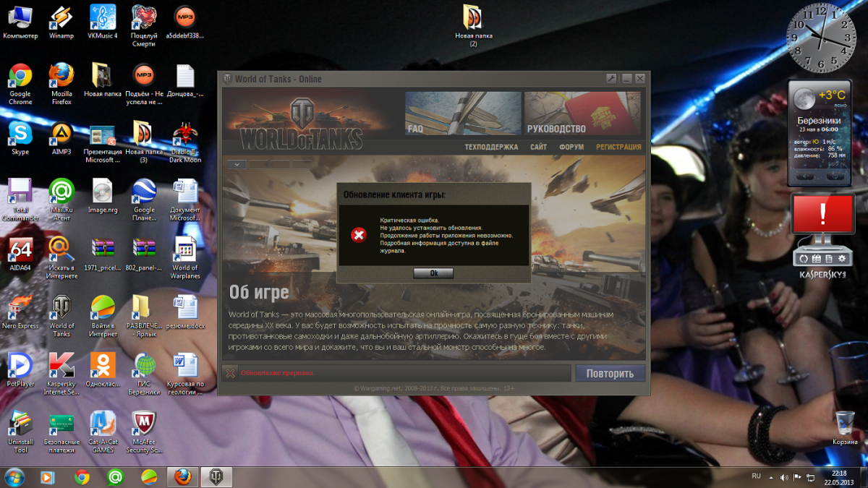Launch Skype from the desktop
The width and height of the screenshot is (868, 488).
[20, 137]
